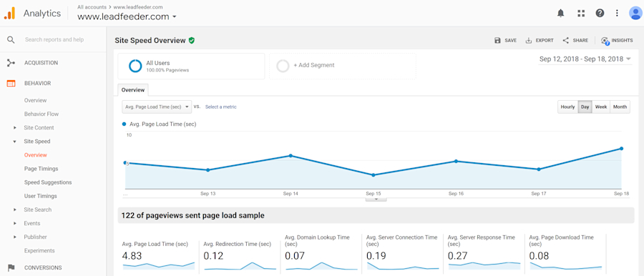Select the Overview tab

pos(132,90)
